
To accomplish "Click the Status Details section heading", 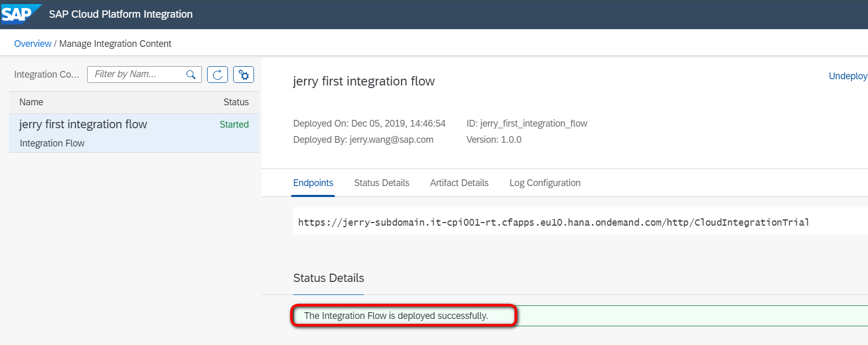I will [x=329, y=278].
